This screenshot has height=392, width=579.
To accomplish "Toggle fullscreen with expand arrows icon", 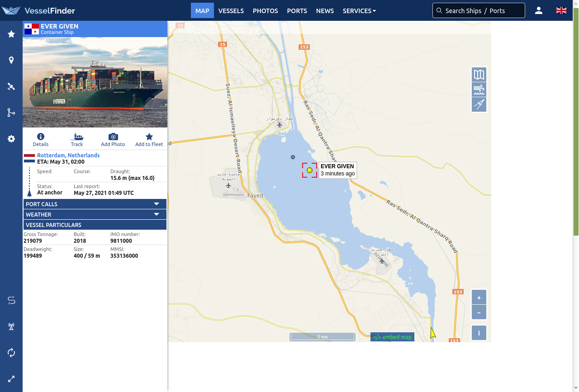I will [x=11, y=379].
